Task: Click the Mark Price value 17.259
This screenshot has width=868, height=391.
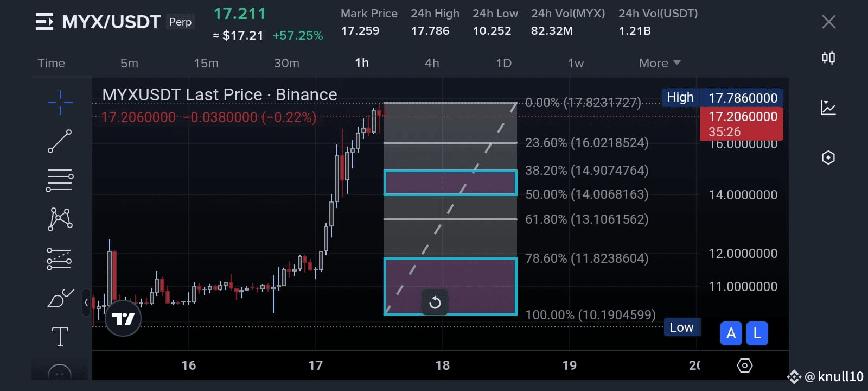Action: click(360, 31)
